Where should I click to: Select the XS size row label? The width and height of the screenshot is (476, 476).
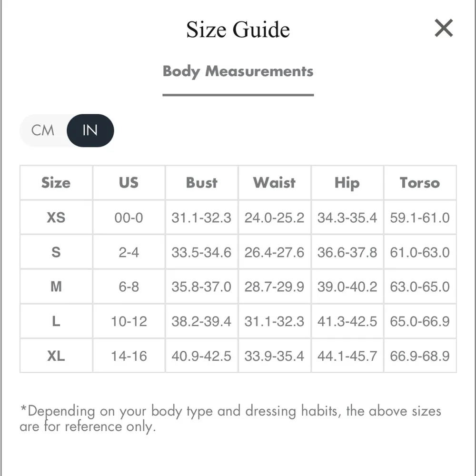56,218
